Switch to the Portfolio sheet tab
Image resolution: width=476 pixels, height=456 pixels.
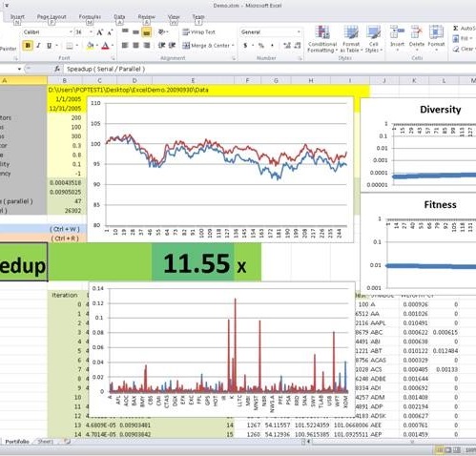pos(17,442)
